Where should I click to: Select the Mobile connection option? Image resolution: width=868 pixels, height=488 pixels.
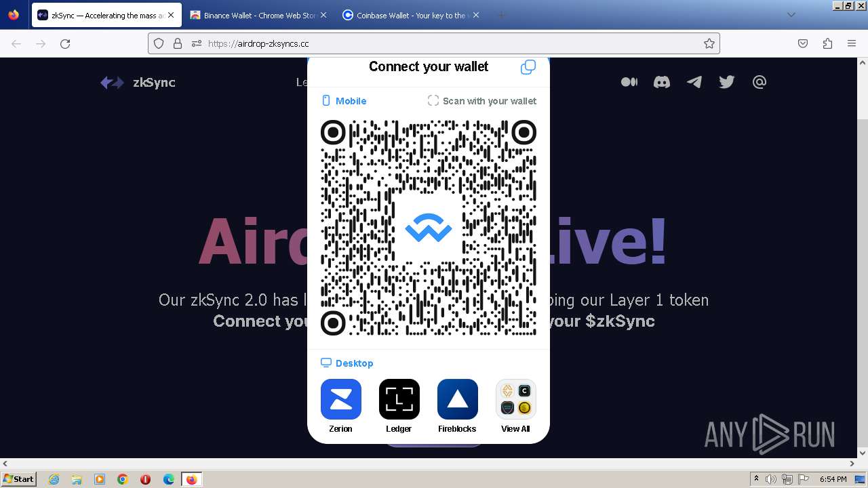(x=344, y=101)
